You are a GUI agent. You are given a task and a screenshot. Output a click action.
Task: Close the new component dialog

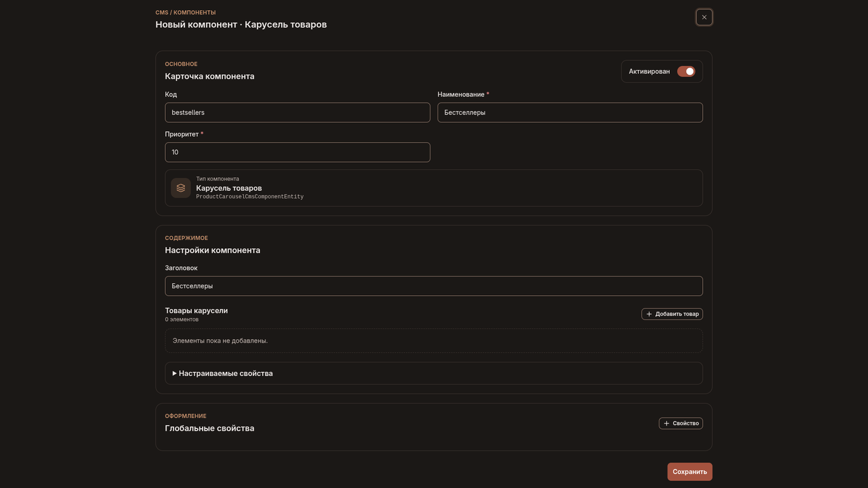point(704,17)
